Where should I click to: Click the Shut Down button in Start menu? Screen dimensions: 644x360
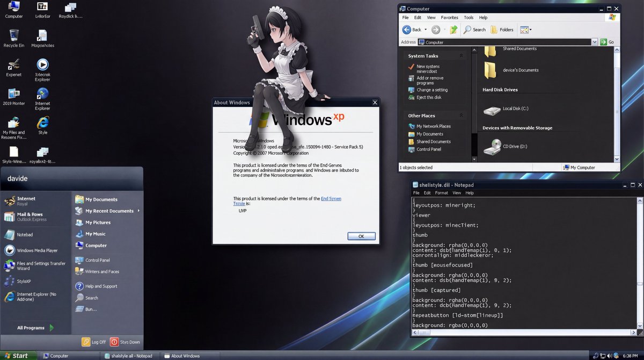point(125,342)
